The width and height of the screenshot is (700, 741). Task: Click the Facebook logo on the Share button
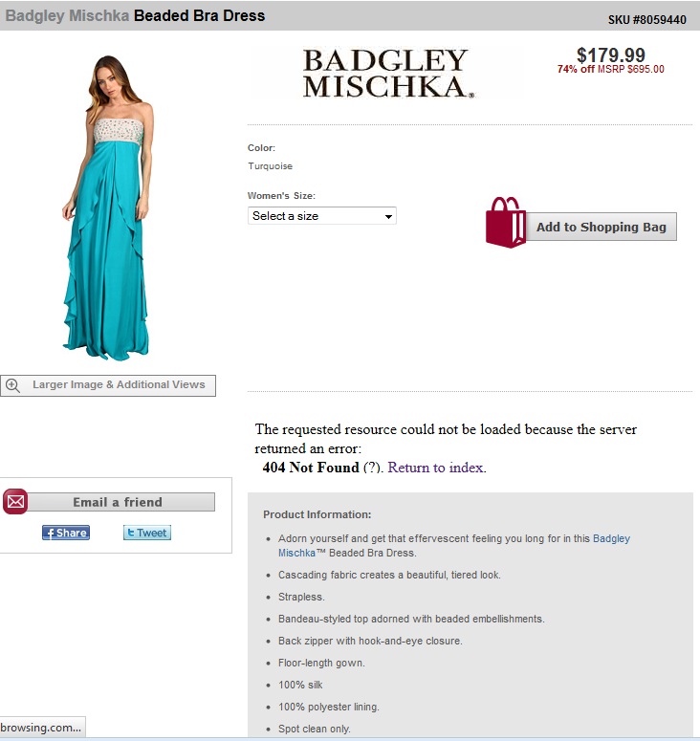coord(50,534)
